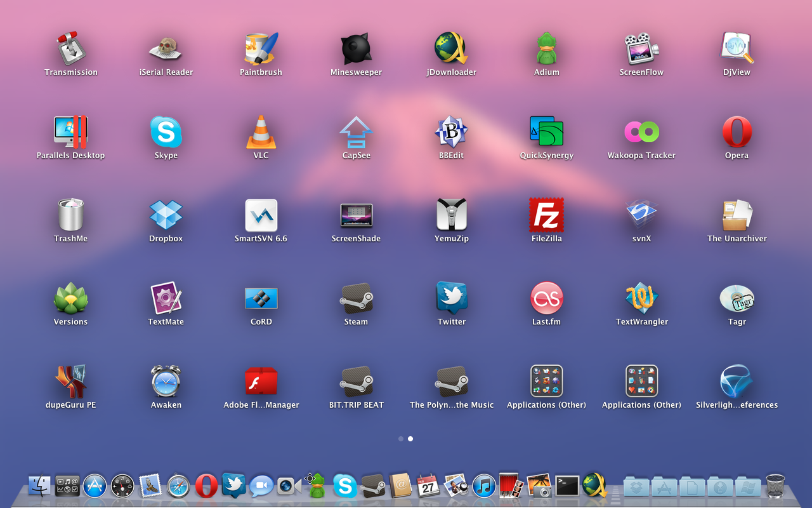This screenshot has width=812, height=508.
Task: Open Dashboard from the Dock
Action: [x=123, y=486]
